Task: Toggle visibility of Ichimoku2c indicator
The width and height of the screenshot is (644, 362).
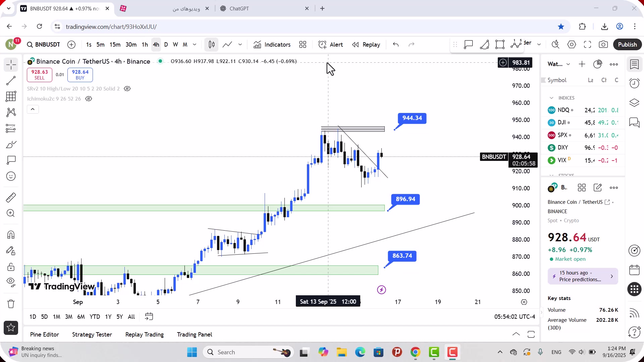Action: [89, 99]
